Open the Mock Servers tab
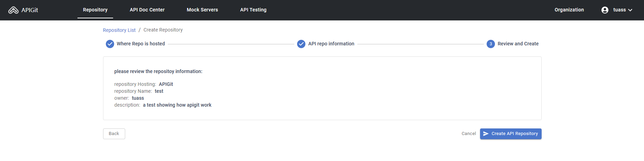Screen dimensions: 644x161 click(x=202, y=10)
